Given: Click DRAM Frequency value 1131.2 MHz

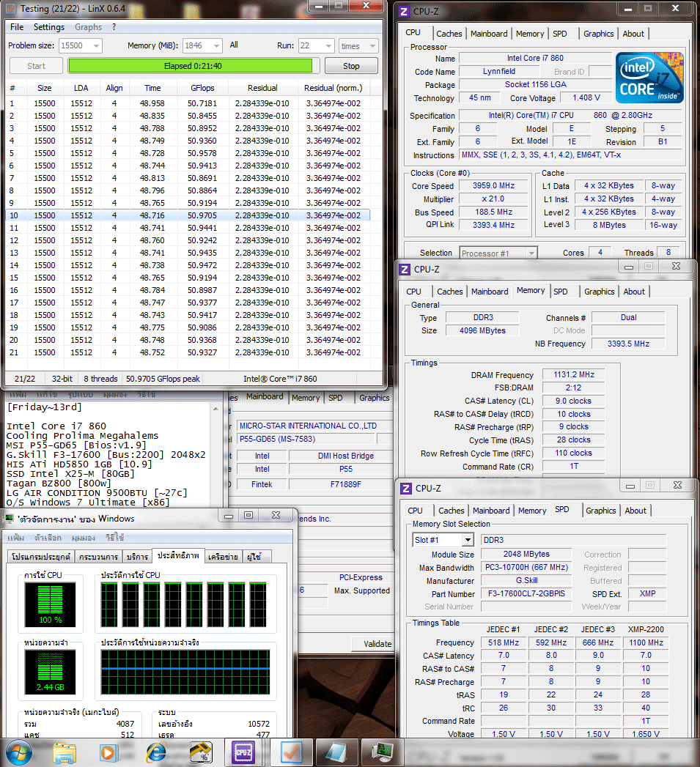Looking at the screenshot, I should (574, 374).
